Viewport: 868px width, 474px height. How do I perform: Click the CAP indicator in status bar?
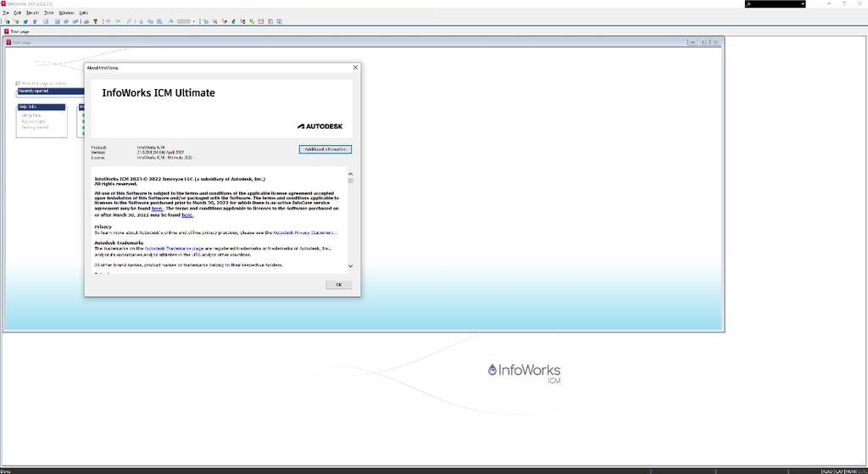click(839, 471)
